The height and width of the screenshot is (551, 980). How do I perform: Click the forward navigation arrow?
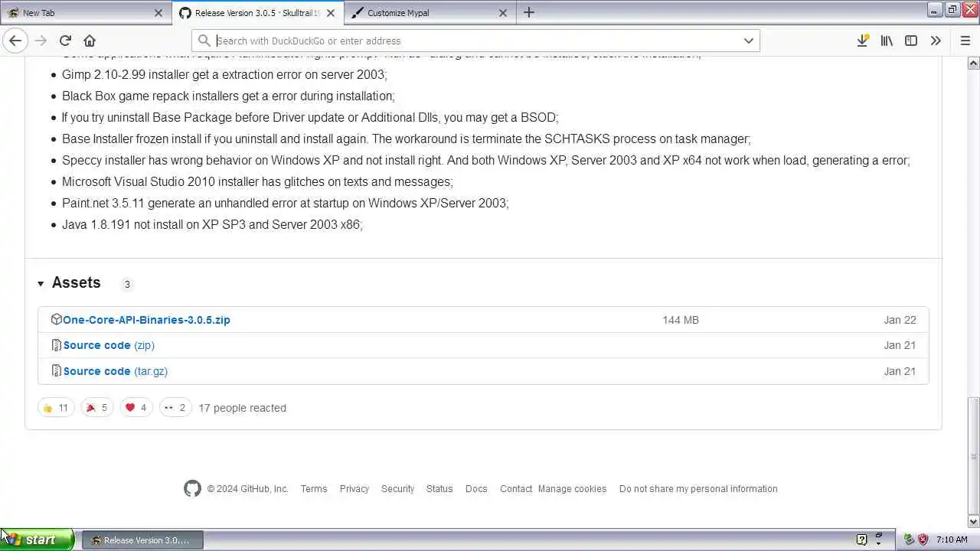41,41
